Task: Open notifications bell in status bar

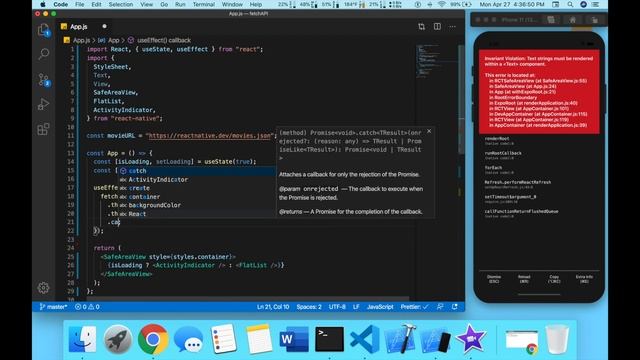Action: [455, 307]
